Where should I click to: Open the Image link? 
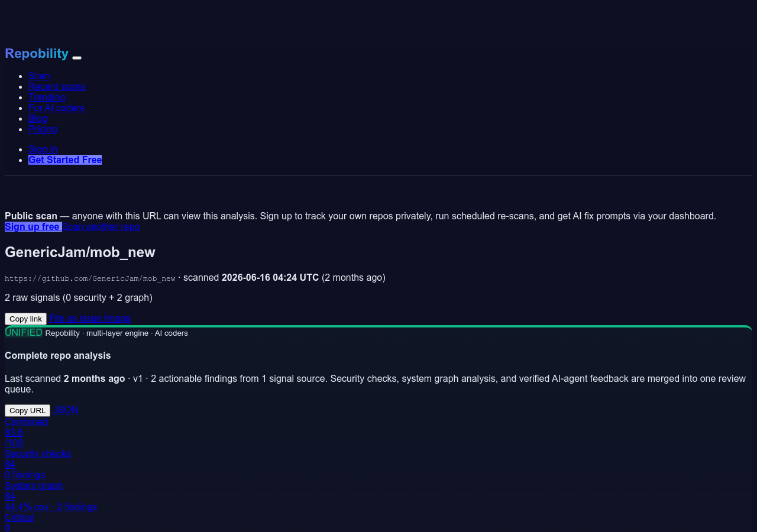tap(118, 318)
